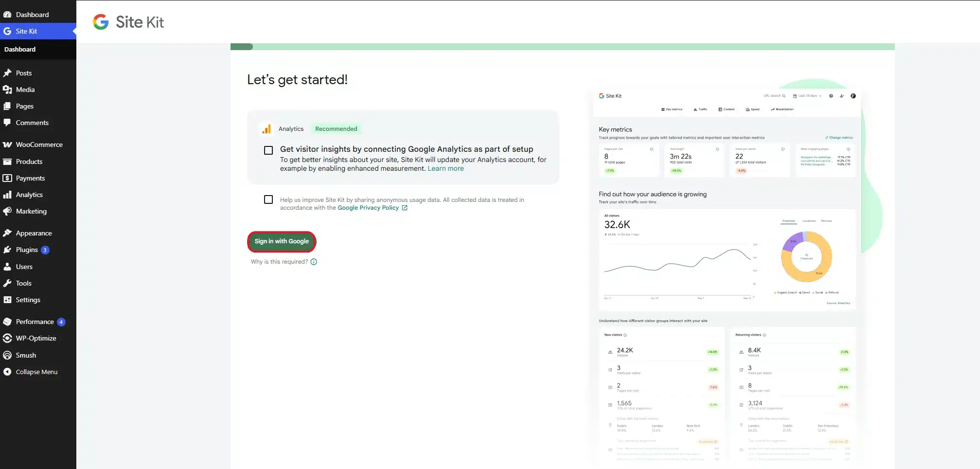Open Users via its person icon
This screenshot has height=469, width=980.
click(7, 267)
